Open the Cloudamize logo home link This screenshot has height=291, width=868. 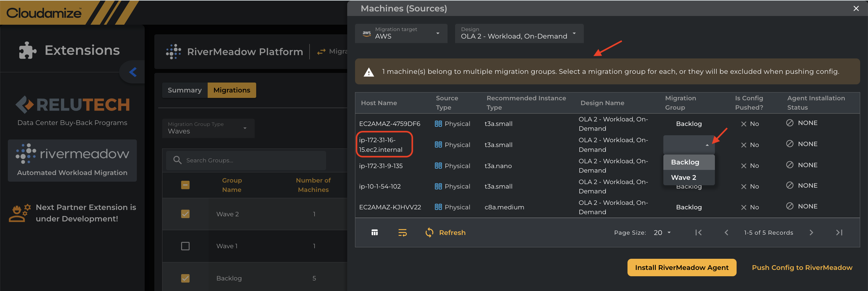pyautogui.click(x=44, y=13)
